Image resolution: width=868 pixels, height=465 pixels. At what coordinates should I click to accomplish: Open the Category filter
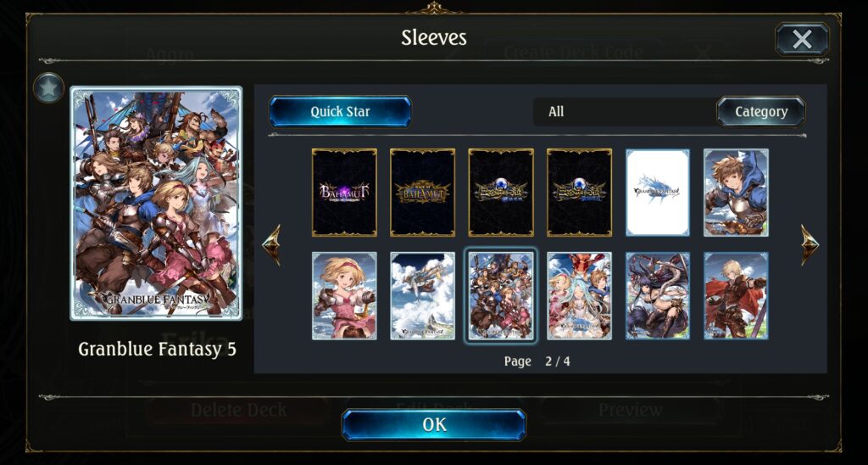760,111
